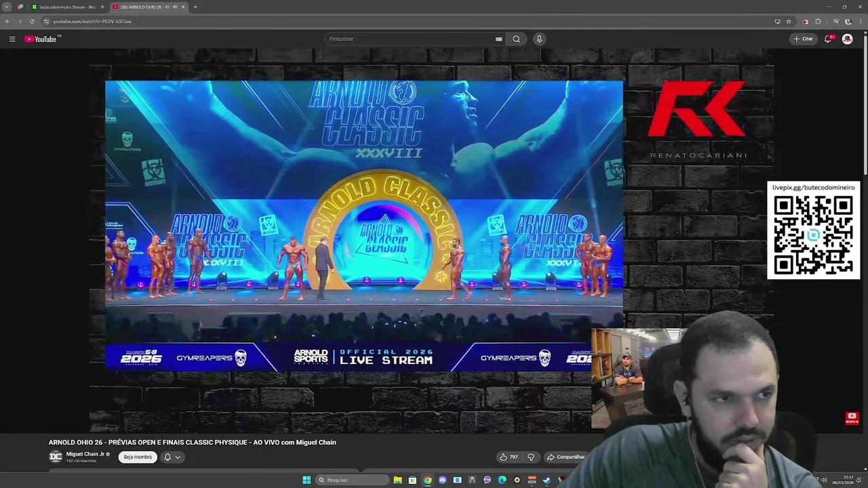Click the video title ARNOLD OHIO 26

pos(192,442)
